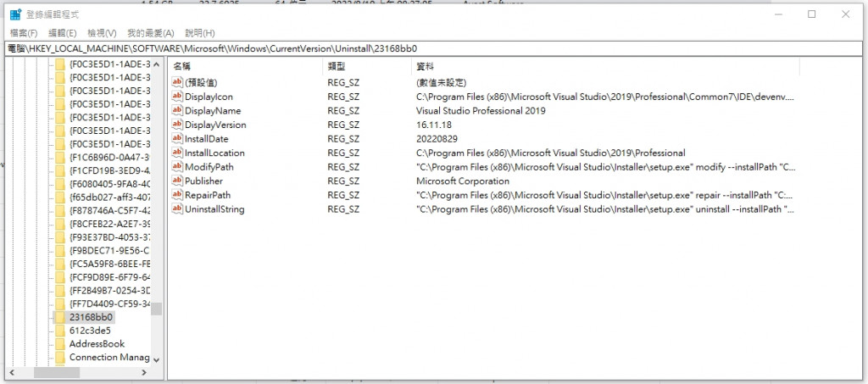Open the 我的最愛(A) menu
The height and width of the screenshot is (384, 868).
click(x=151, y=33)
